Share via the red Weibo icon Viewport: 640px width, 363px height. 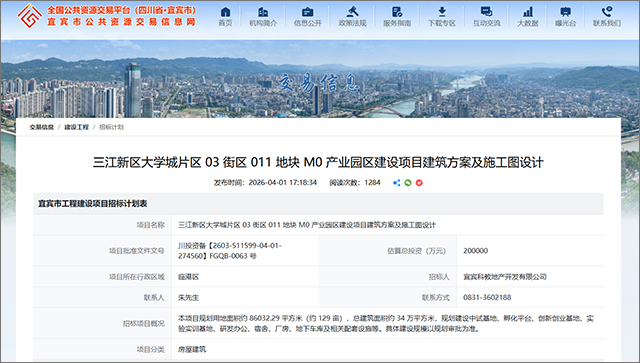[x=419, y=183]
